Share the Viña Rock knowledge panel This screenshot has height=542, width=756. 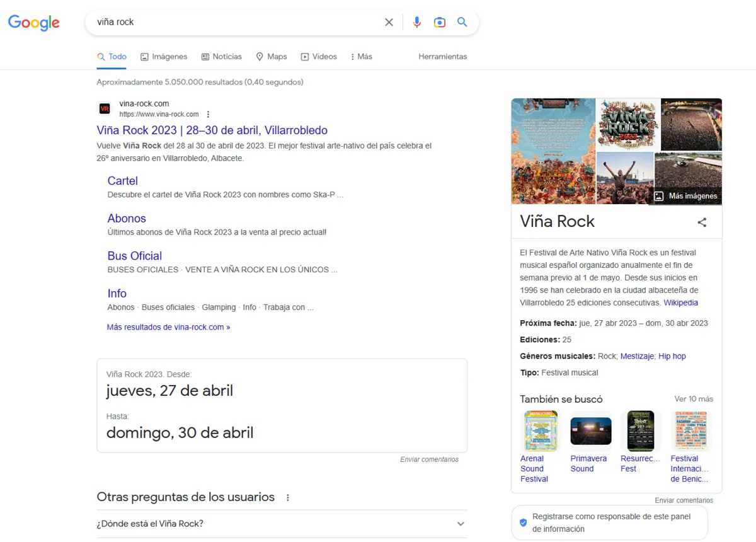point(702,222)
